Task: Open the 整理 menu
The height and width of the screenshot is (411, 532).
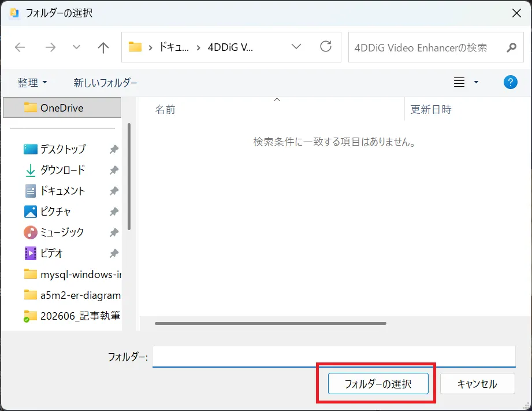Action: click(x=32, y=83)
